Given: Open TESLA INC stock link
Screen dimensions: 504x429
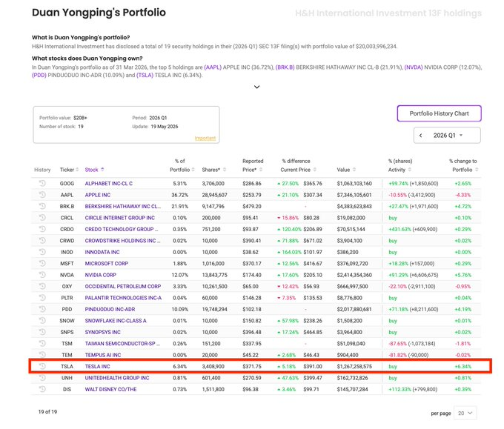Looking at the screenshot, I should [x=97, y=366].
